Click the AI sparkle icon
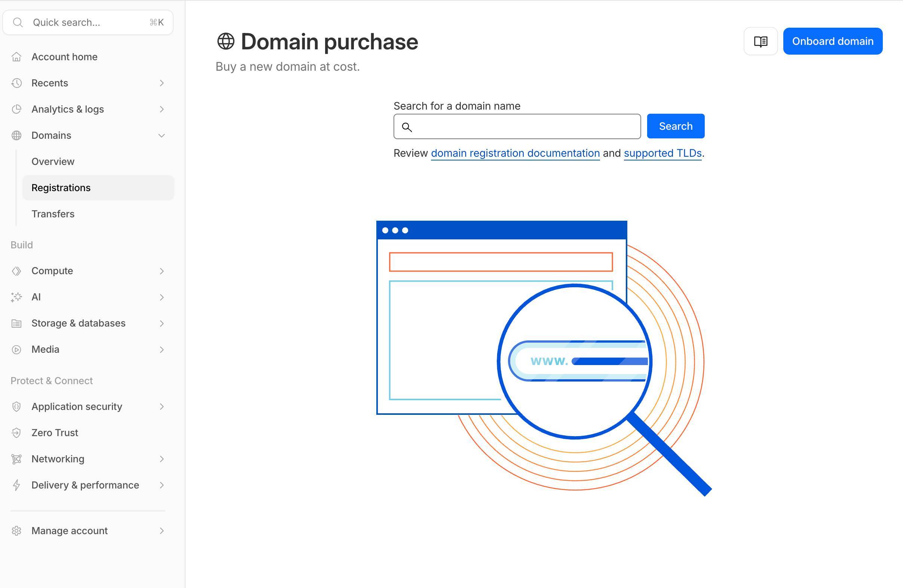 (16, 297)
